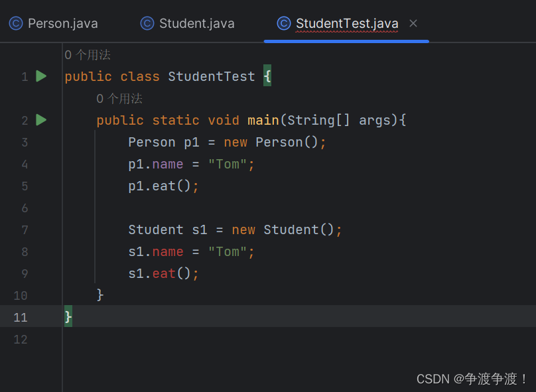
Task: Close the StudentTest.java tab
Action: pos(413,23)
